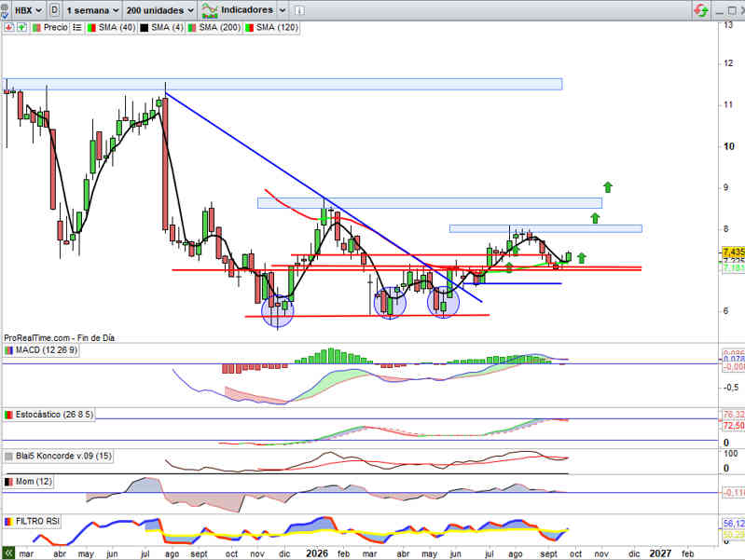
Task: Click the green 7,181 price label
Action: (x=734, y=268)
